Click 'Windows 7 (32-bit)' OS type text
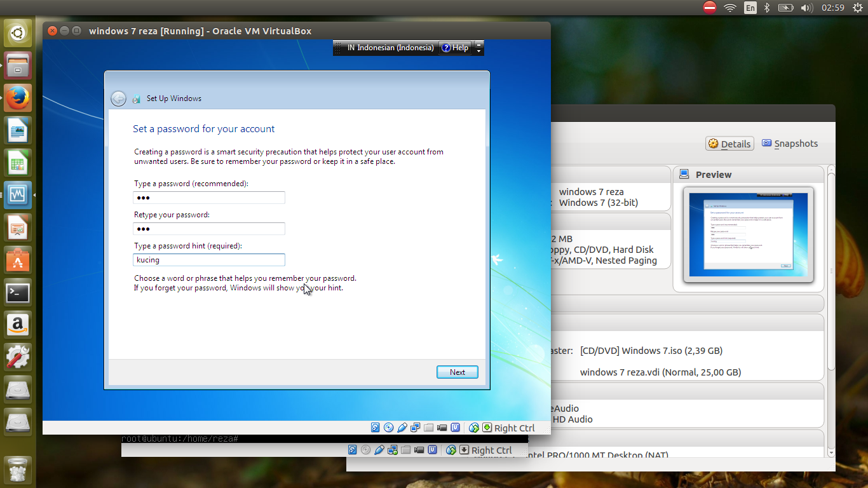Viewport: 868px width, 488px height. coord(599,203)
